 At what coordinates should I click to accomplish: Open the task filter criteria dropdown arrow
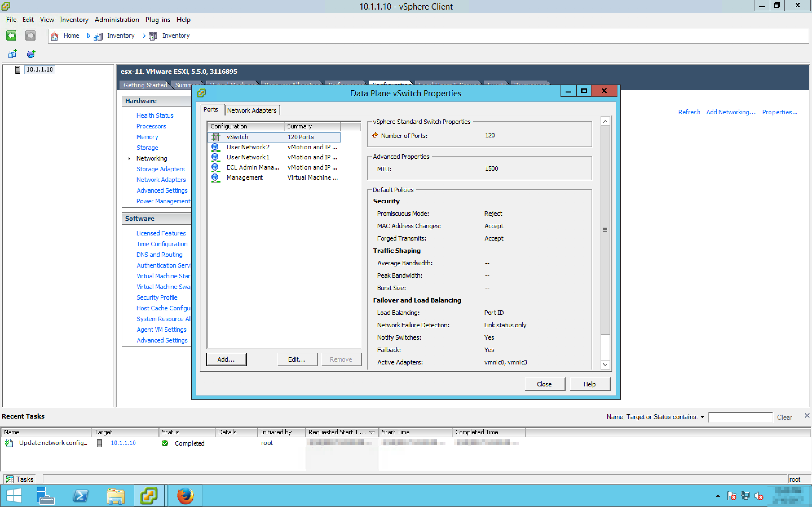pos(702,417)
